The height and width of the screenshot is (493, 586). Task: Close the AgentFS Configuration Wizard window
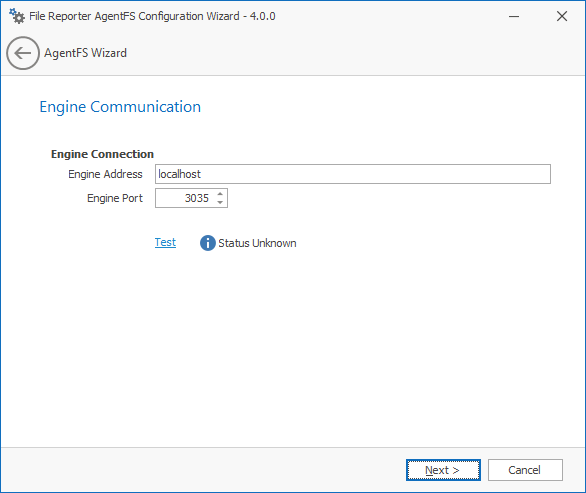(x=562, y=16)
